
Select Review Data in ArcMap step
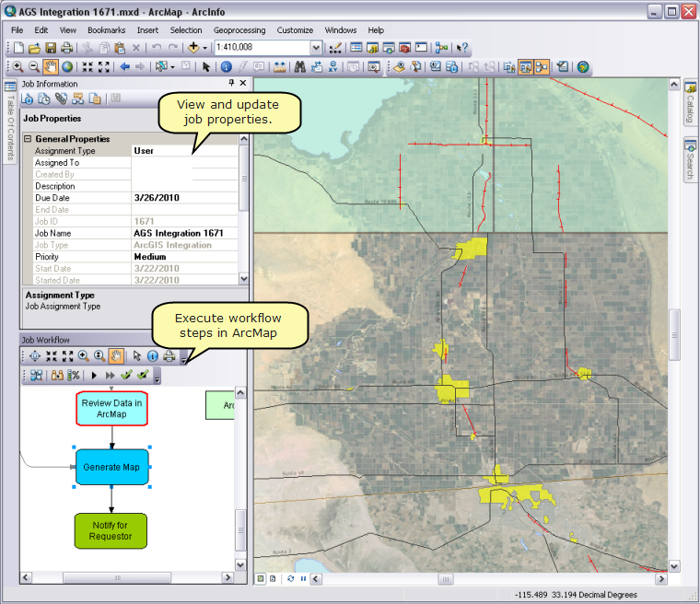tap(111, 409)
